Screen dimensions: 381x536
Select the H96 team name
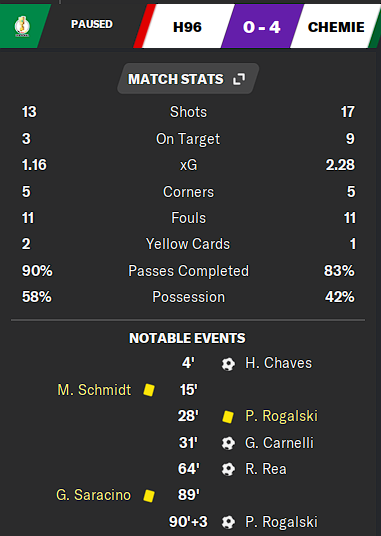(x=187, y=27)
